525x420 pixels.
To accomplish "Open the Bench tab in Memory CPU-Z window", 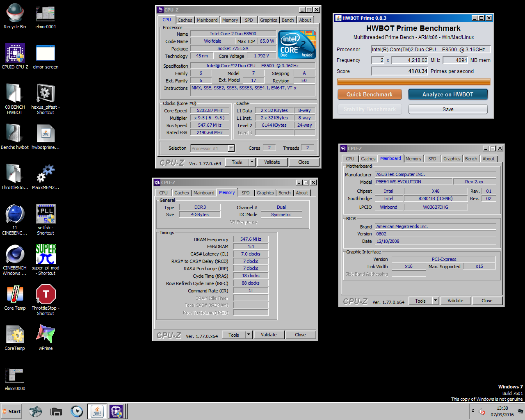I will [284, 193].
